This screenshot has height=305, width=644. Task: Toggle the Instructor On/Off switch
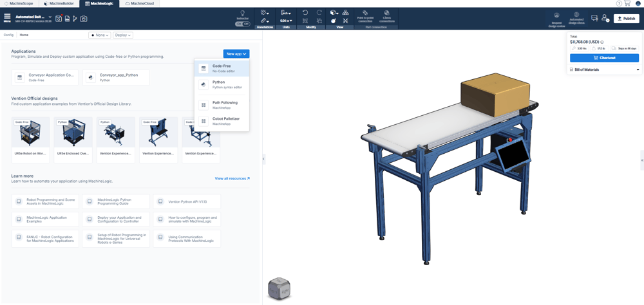[x=242, y=24]
